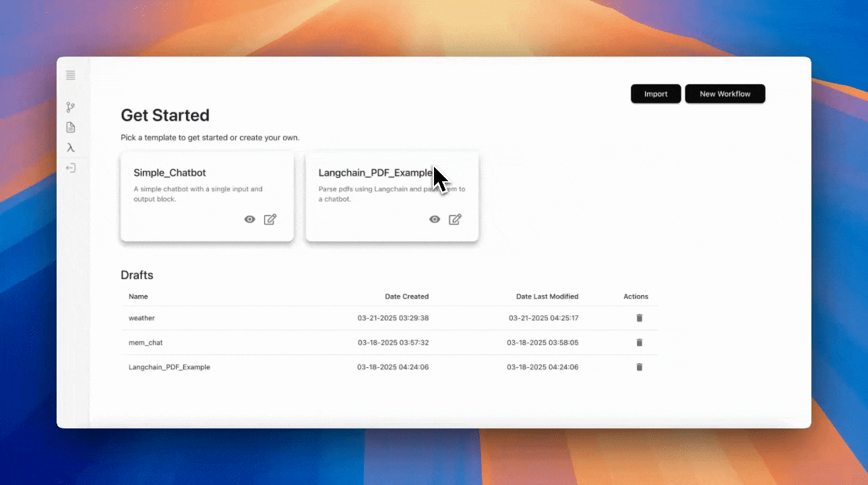
Task: Click the Date Created column header
Action: click(406, 296)
